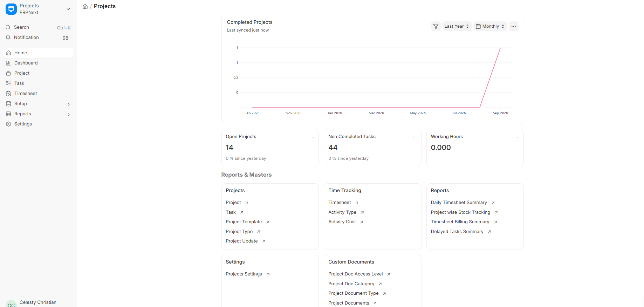Click the arrow icon next to Task link
The width and height of the screenshot is (644, 307).
click(x=242, y=212)
